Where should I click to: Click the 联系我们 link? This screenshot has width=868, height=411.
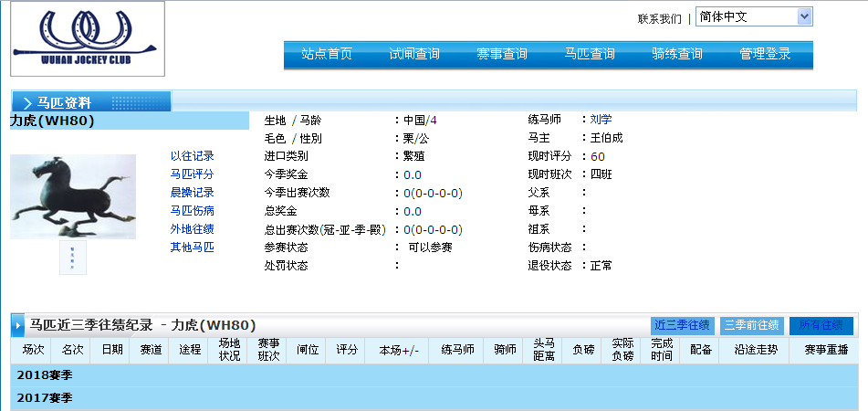[x=659, y=18]
